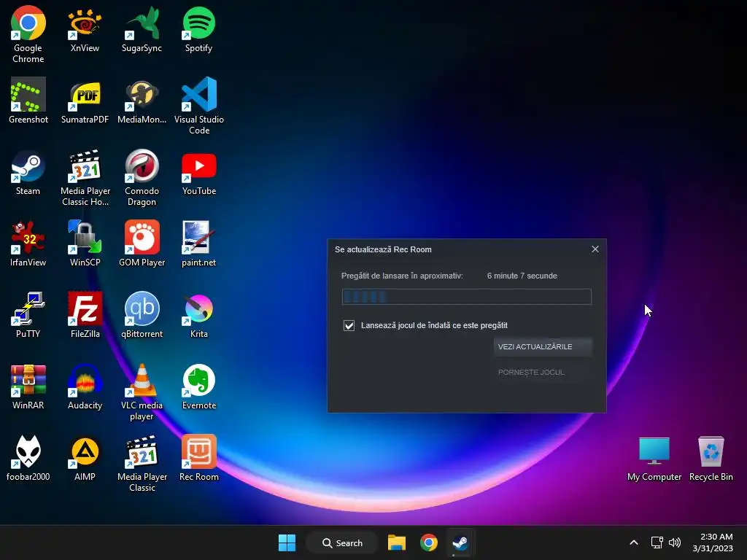Click the PORNEȘTE JOCUL button
The image size is (747, 560).
(543, 373)
